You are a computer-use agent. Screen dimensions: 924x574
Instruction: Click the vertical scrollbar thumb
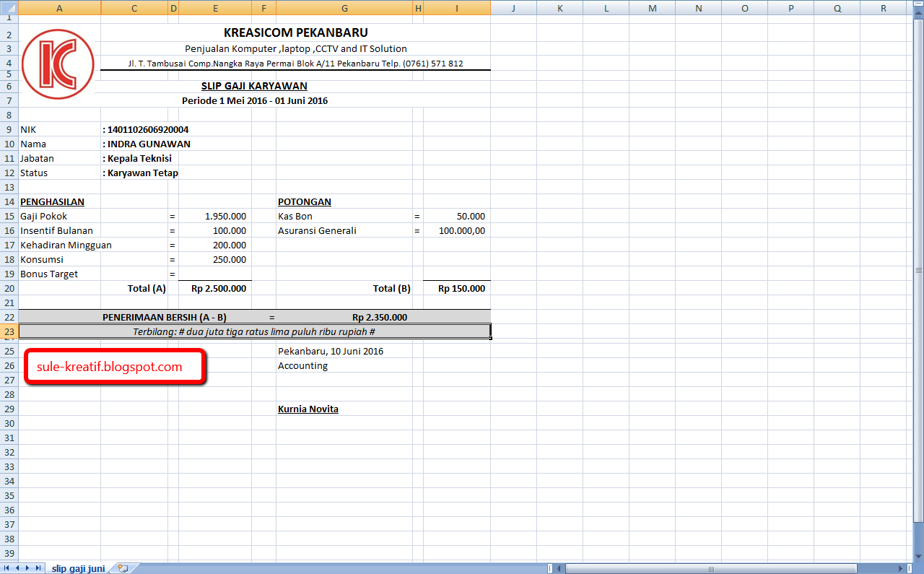pos(919,270)
